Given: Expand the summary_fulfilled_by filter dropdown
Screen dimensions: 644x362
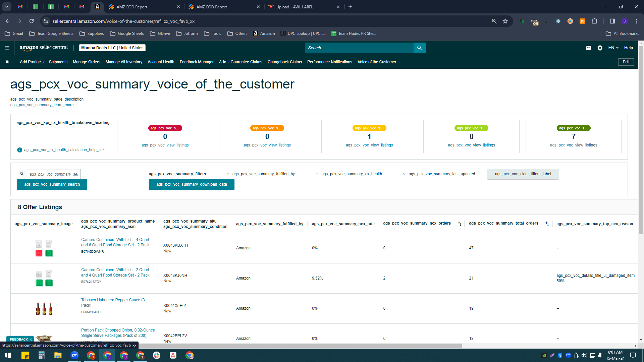Looking at the screenshot, I should pos(261,174).
